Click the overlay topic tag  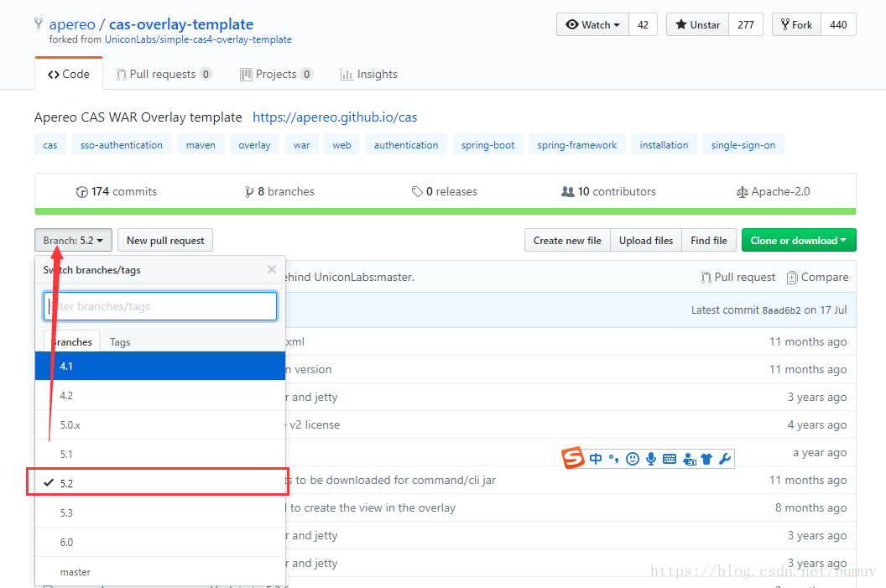click(x=254, y=144)
